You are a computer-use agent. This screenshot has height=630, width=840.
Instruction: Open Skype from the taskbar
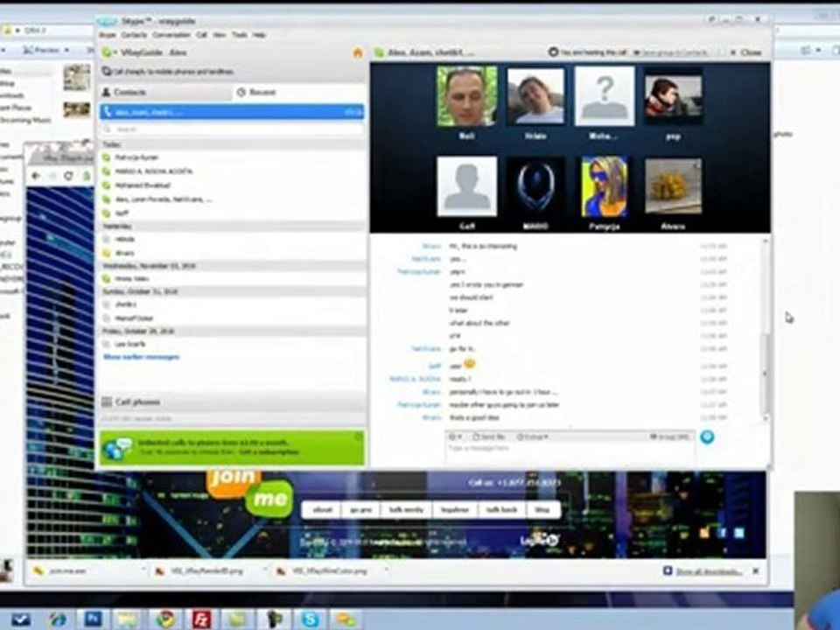click(310, 619)
